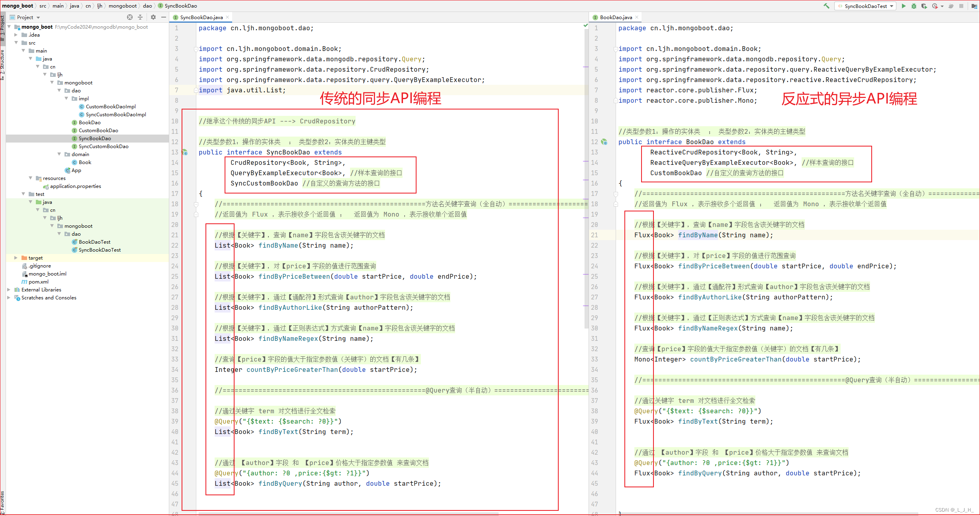Open the arrow next to the profiler icon

point(942,6)
